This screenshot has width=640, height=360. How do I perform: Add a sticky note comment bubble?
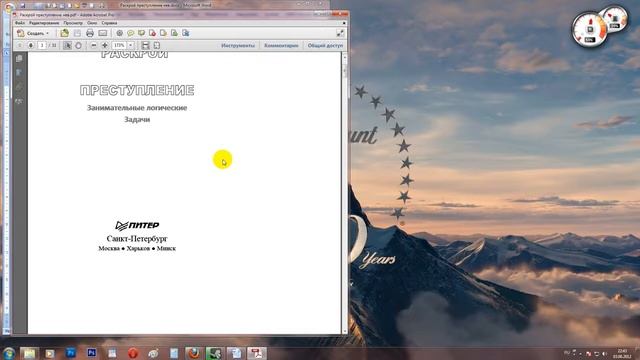(x=131, y=33)
